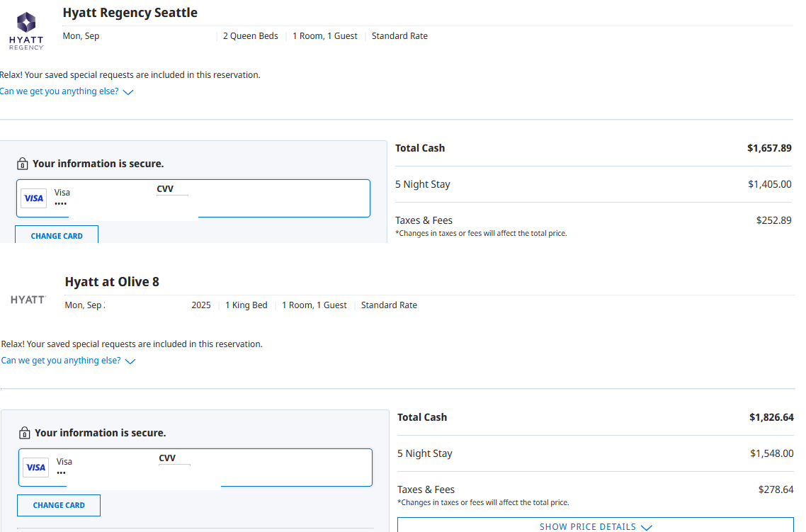806x532 pixels.
Task: Click the 1 King Bed text
Action: [x=246, y=305]
